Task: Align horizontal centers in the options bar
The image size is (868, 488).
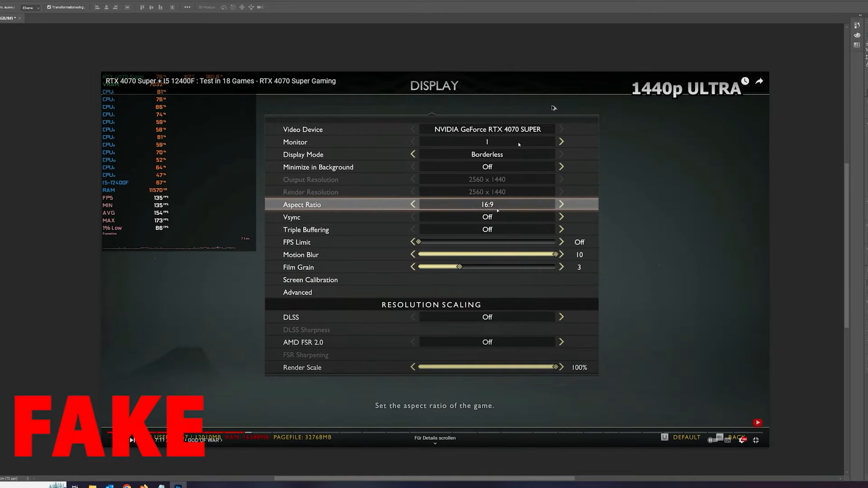Action: pos(106,7)
